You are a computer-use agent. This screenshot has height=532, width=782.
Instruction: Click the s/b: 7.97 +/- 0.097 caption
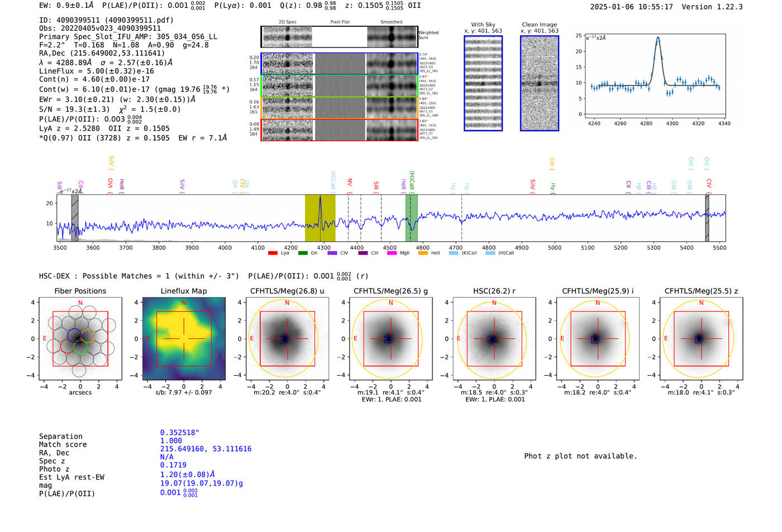(184, 392)
